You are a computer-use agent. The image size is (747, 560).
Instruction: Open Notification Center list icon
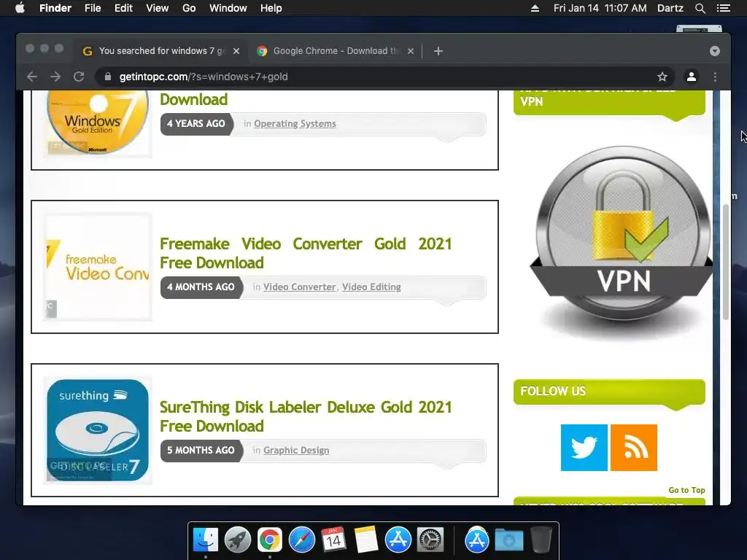[724, 8]
